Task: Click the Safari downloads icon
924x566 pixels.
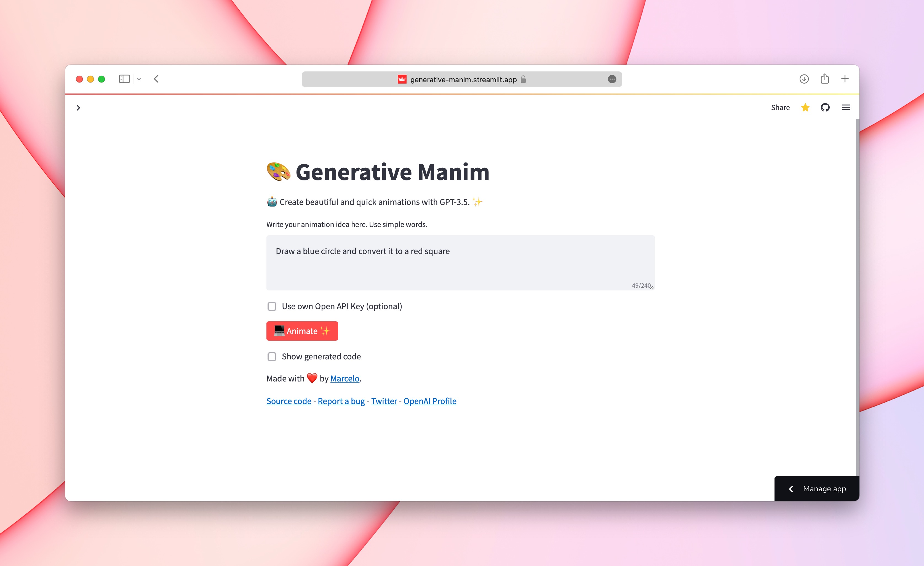Action: [804, 79]
